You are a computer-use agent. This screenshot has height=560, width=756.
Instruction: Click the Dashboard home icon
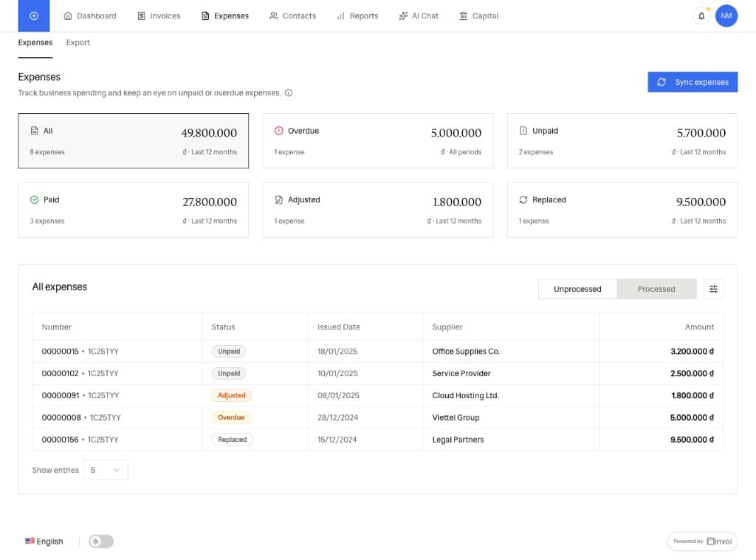click(68, 16)
